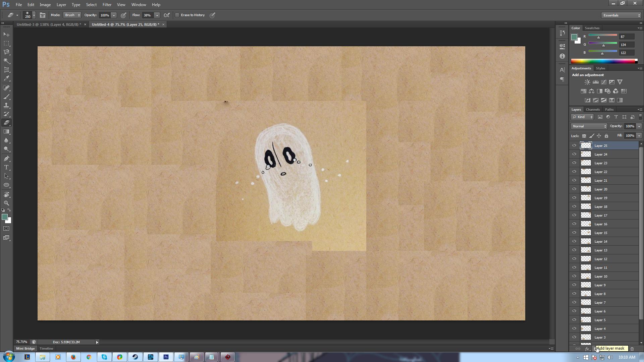Select the Horizontal Type tool
The image size is (644, 362).
6,167
